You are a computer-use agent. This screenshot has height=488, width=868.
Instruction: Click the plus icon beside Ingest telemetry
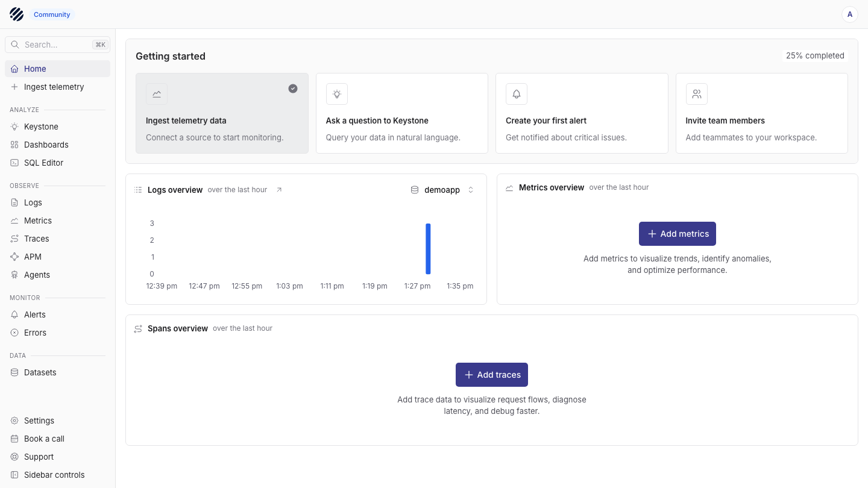click(x=14, y=87)
